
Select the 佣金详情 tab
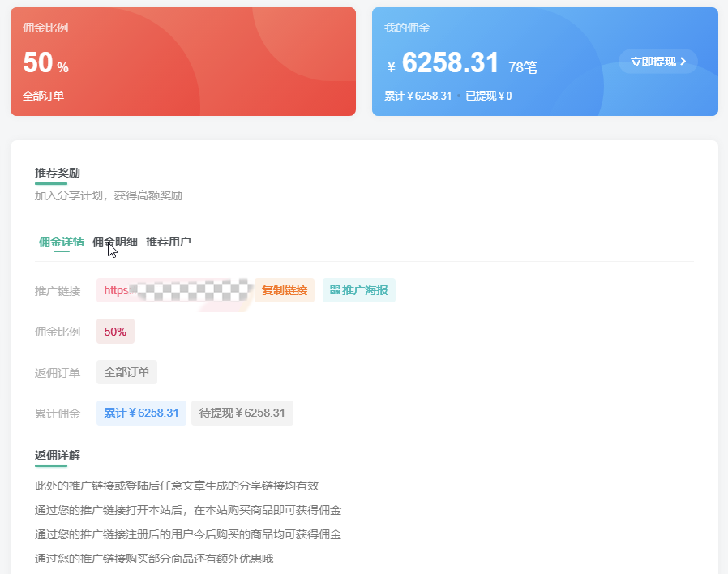[x=62, y=242]
